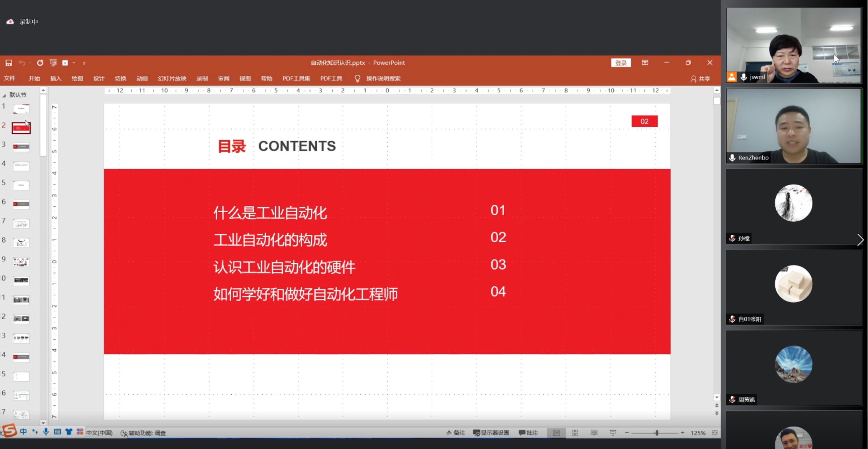This screenshot has width=868, height=449.
Task: Click the slideshow view icon in status bar
Action: pos(613,433)
